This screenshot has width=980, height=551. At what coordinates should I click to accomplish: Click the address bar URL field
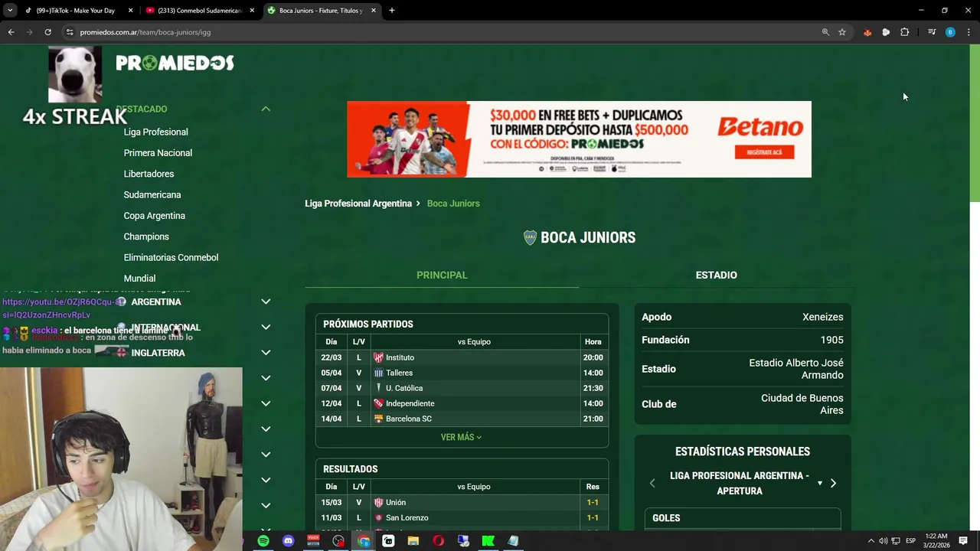(x=444, y=32)
